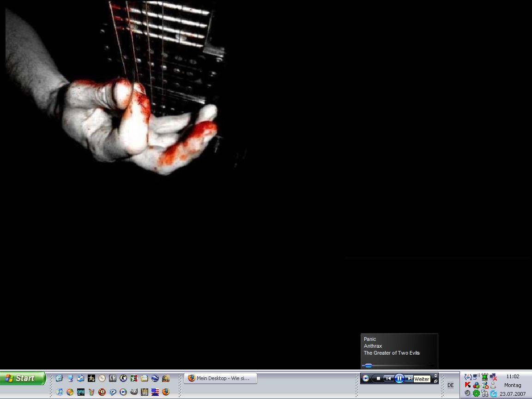This screenshot has height=399, width=532.
Task: Open GIMP from the quick launch bar
Action: click(x=134, y=392)
